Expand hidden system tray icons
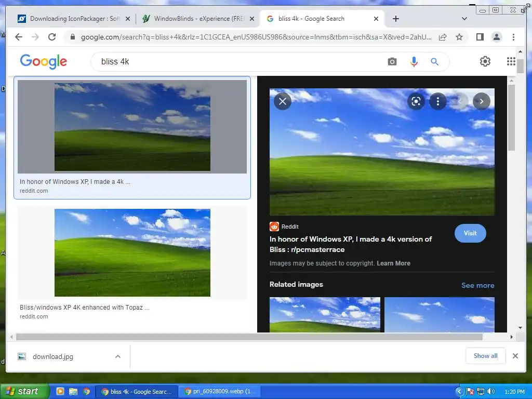Image resolution: width=532 pixels, height=399 pixels. pos(459,392)
